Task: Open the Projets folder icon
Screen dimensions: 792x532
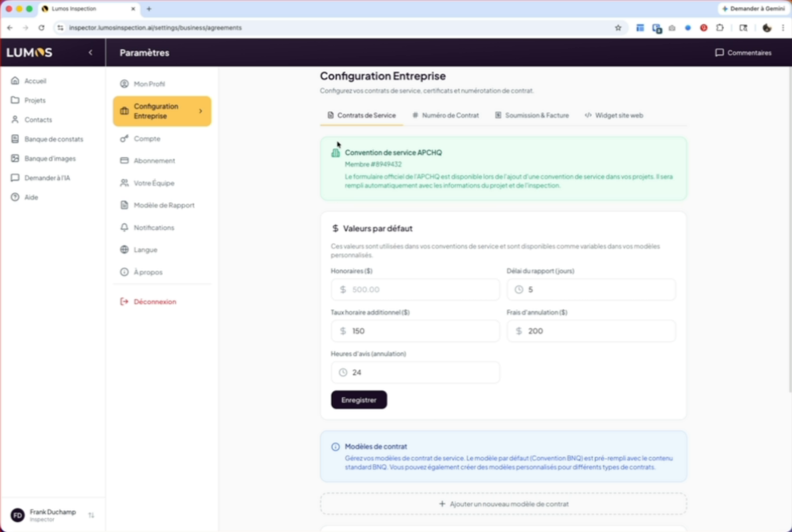Action: click(x=15, y=100)
